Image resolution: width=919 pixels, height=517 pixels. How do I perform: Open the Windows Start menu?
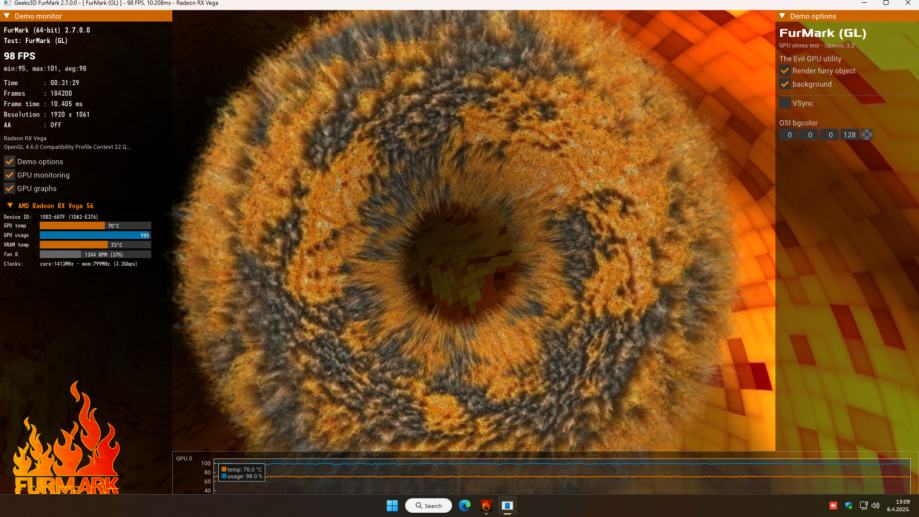(392, 505)
